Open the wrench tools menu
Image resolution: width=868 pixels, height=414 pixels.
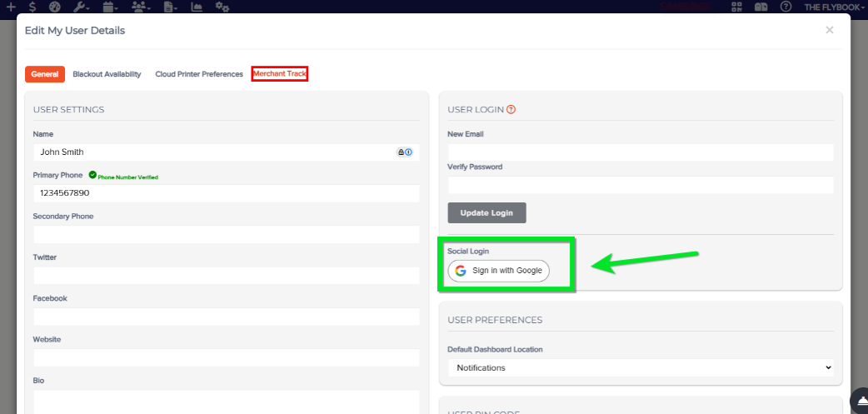click(82, 7)
